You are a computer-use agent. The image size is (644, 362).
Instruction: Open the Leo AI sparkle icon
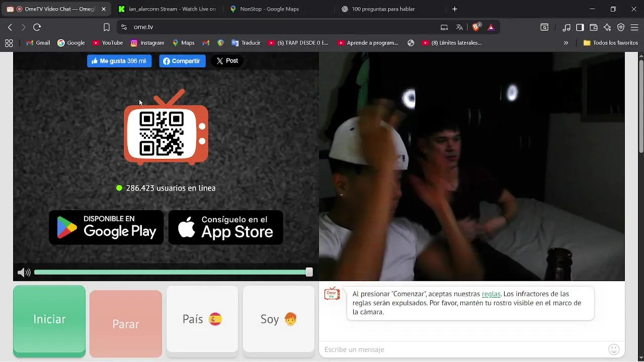click(607, 27)
